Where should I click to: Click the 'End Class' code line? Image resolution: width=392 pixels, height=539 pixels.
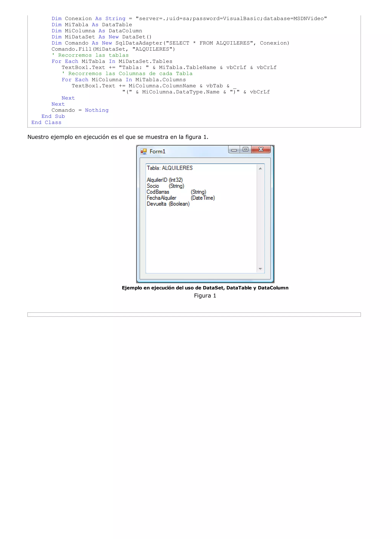(46, 122)
